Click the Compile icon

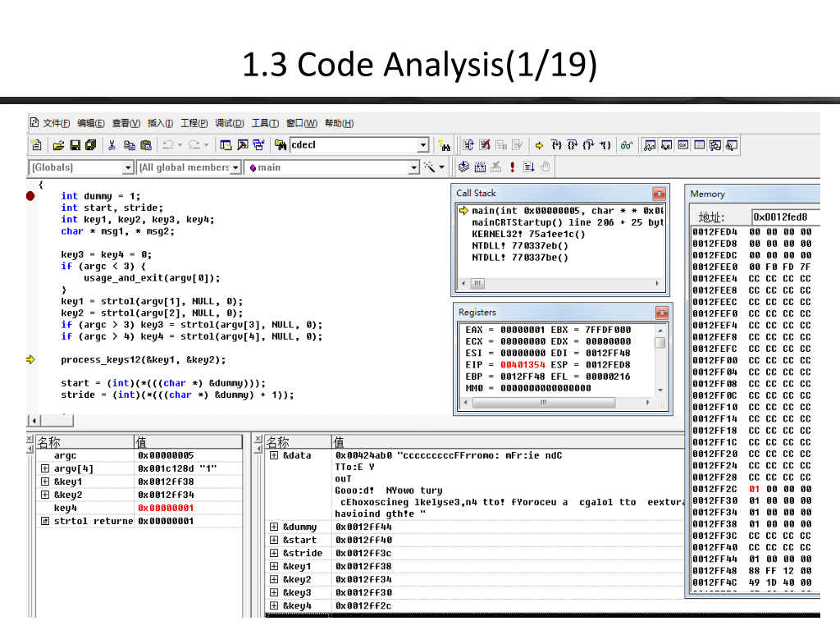tap(463, 167)
